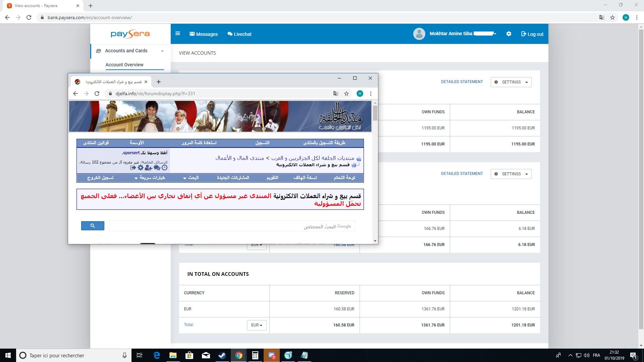This screenshot has width=644, height=362.
Task: Open the Paysera settings gear icon
Action: (x=509, y=34)
